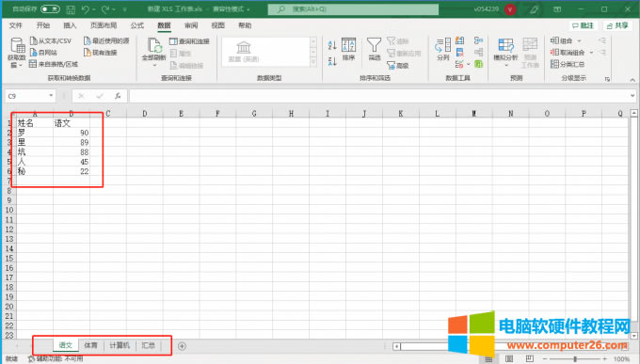640x364 pixels.
Task: Open the Outline (分级显示) dialog launcher
Action: [x=607, y=79]
